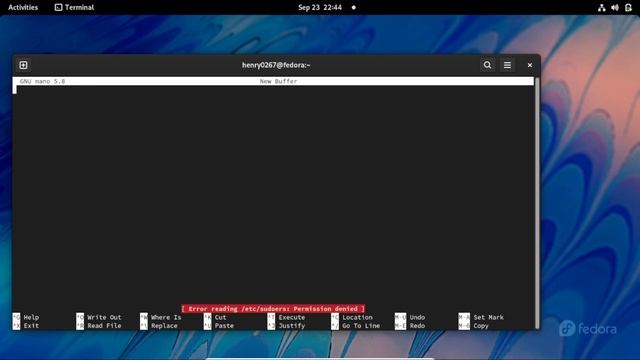Screen dimensions: 640x360
Task: Click the nano text cursor on first line
Action: tap(15, 89)
